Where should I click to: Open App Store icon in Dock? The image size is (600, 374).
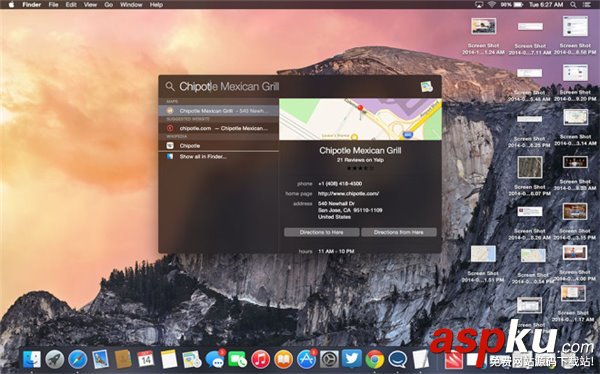(307, 359)
